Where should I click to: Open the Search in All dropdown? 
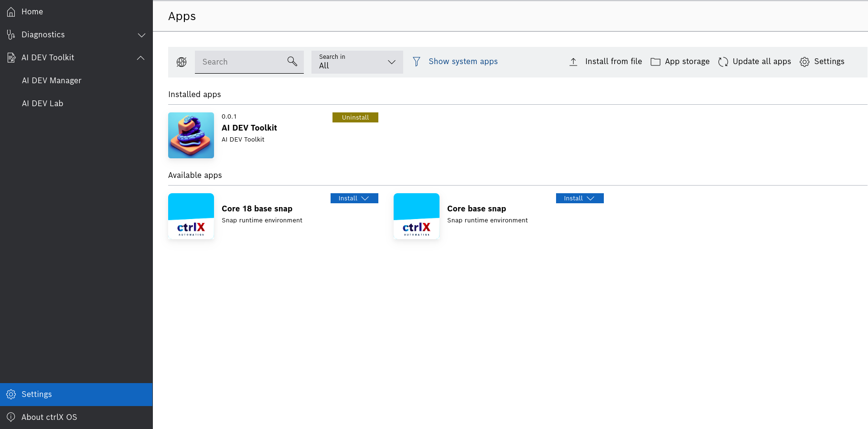click(x=357, y=62)
